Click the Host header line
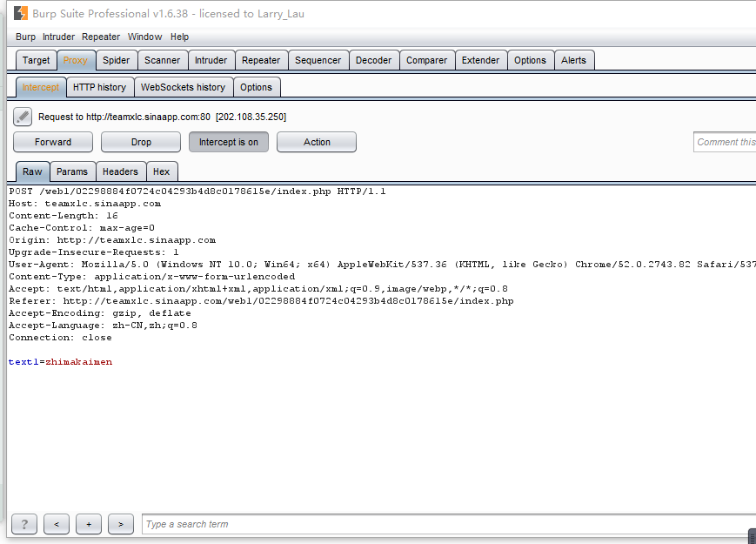This screenshot has height=544, width=756. (x=85, y=204)
